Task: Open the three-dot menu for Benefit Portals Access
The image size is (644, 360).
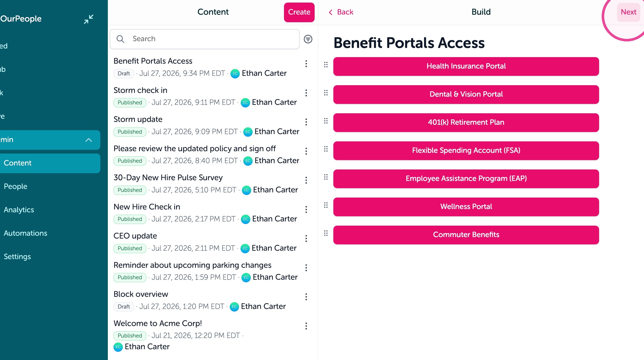Action: click(x=306, y=64)
